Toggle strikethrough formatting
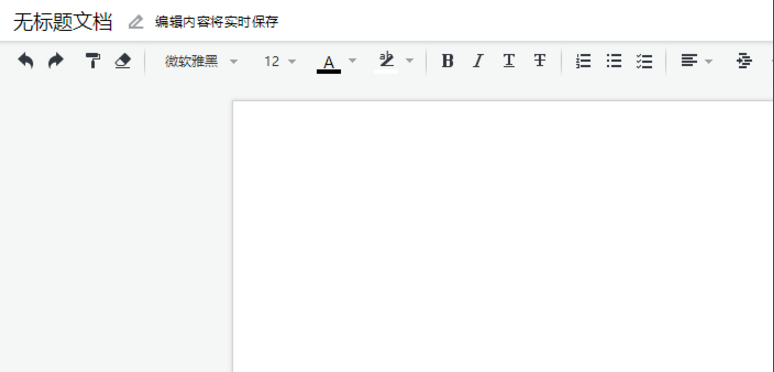Screen dimensions: 774x372 540,61
